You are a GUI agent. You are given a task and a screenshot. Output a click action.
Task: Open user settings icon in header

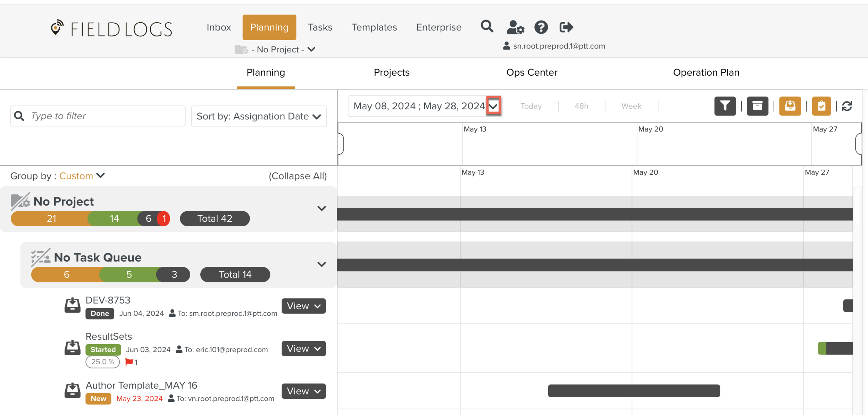tap(515, 27)
